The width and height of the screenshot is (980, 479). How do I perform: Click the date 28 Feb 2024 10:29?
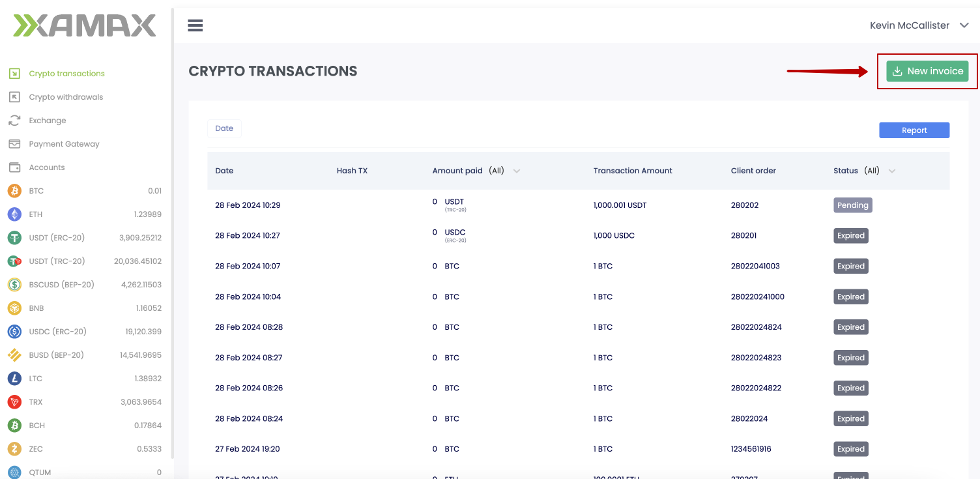248,205
